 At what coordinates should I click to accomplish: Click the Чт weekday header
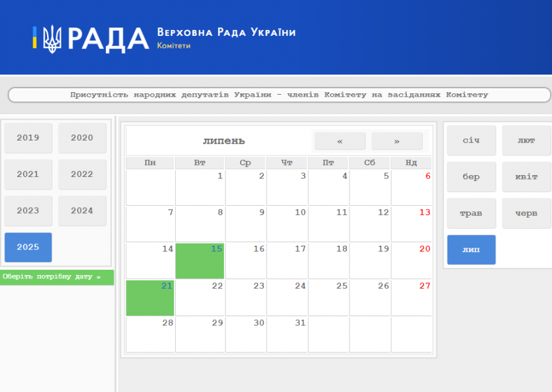tap(287, 163)
